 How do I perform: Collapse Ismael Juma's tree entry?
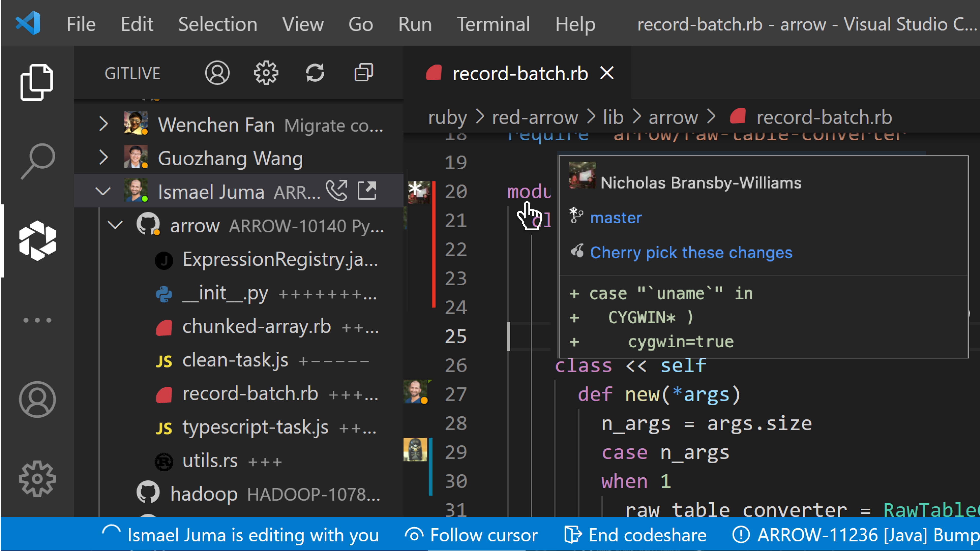point(103,191)
